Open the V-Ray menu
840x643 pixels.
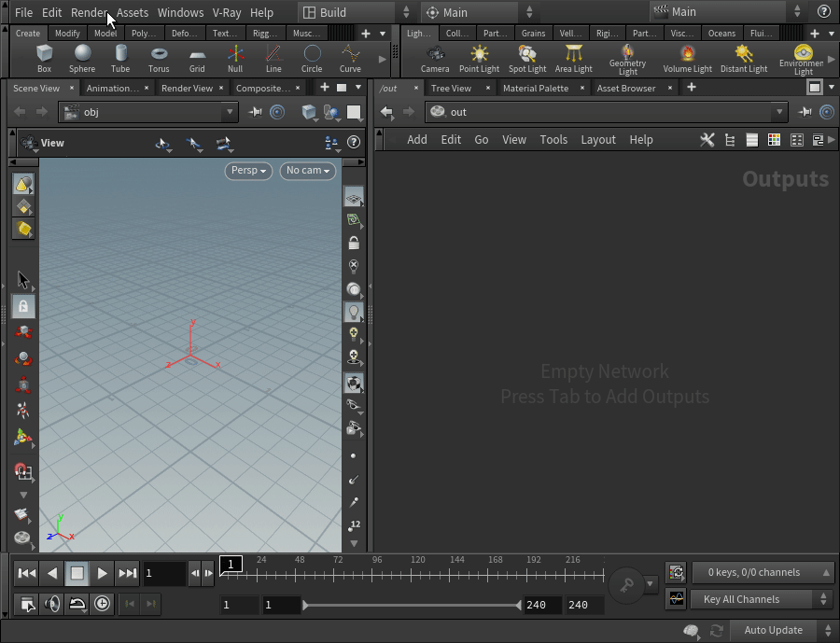[227, 12]
